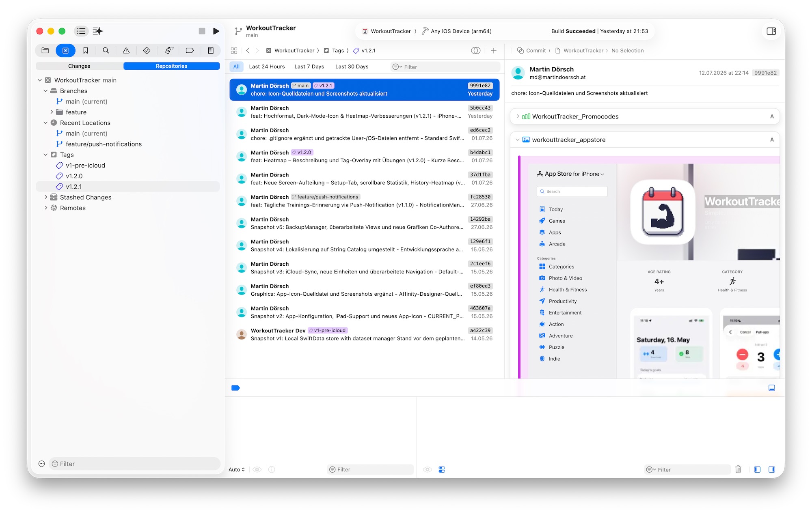Collapse the Branches group

pyautogui.click(x=45, y=91)
